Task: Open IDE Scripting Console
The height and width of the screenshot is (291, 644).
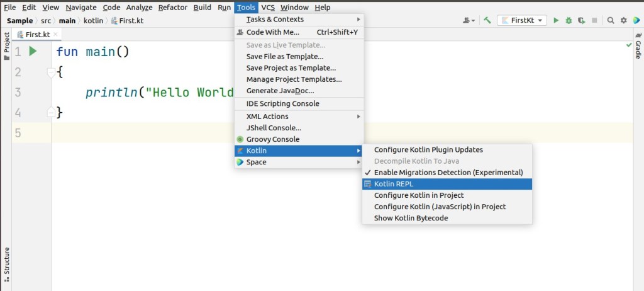Action: (x=299, y=104)
